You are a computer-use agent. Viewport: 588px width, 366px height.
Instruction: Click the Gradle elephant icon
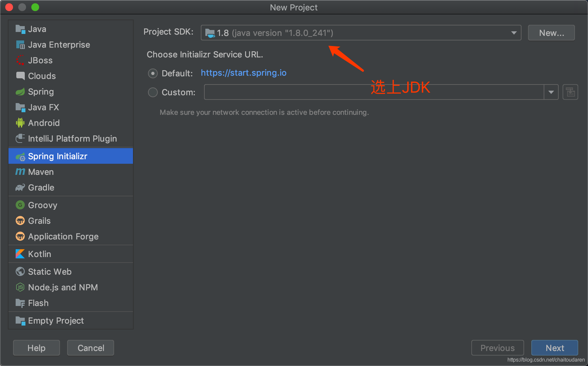(20, 188)
